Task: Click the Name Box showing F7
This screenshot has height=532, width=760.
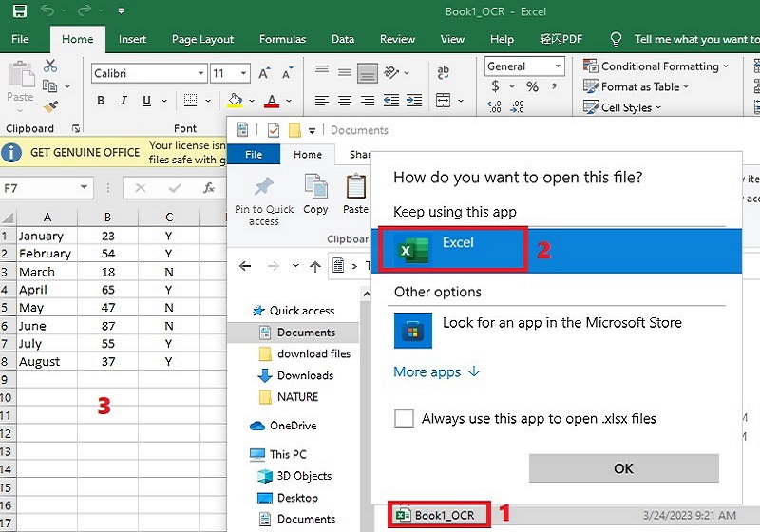Action: click(x=46, y=188)
